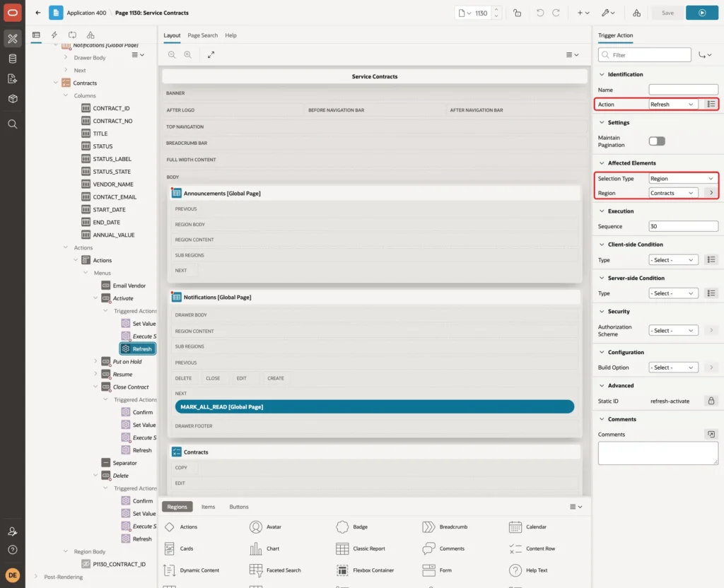The image size is (724, 588).
Task: Select the Faceted Search region type
Action: (275, 570)
